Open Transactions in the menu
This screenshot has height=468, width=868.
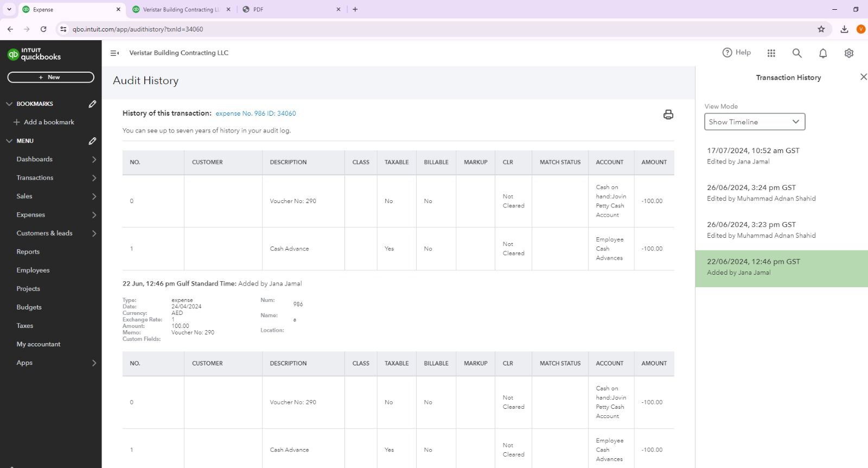35,178
